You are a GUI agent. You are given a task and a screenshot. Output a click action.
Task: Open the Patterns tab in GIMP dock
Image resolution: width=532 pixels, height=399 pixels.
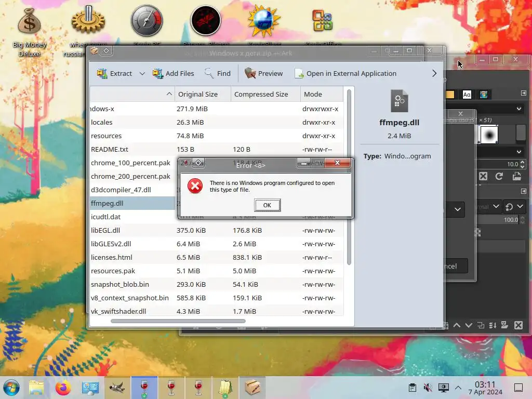pyautogui.click(x=450, y=95)
